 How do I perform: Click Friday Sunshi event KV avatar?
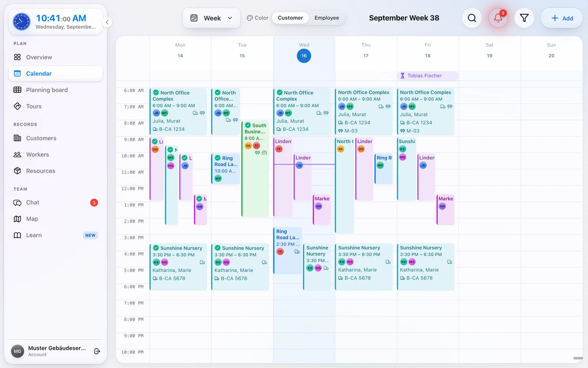point(402,149)
